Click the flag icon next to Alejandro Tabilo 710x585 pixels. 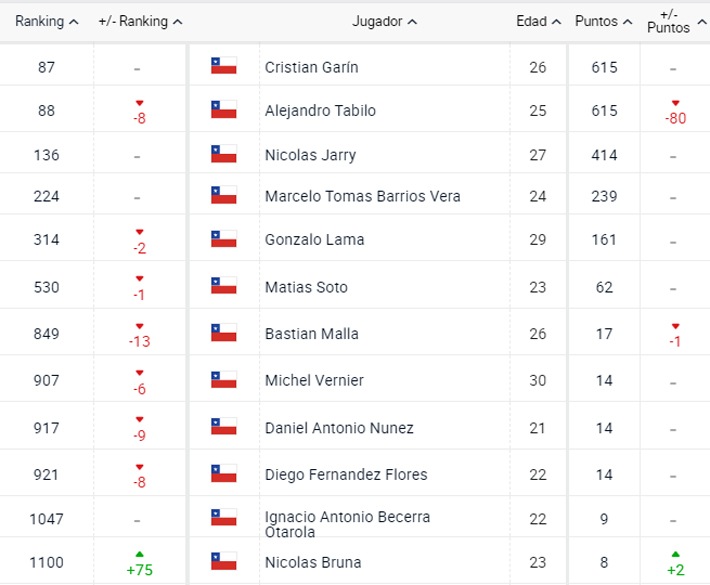tap(222, 110)
